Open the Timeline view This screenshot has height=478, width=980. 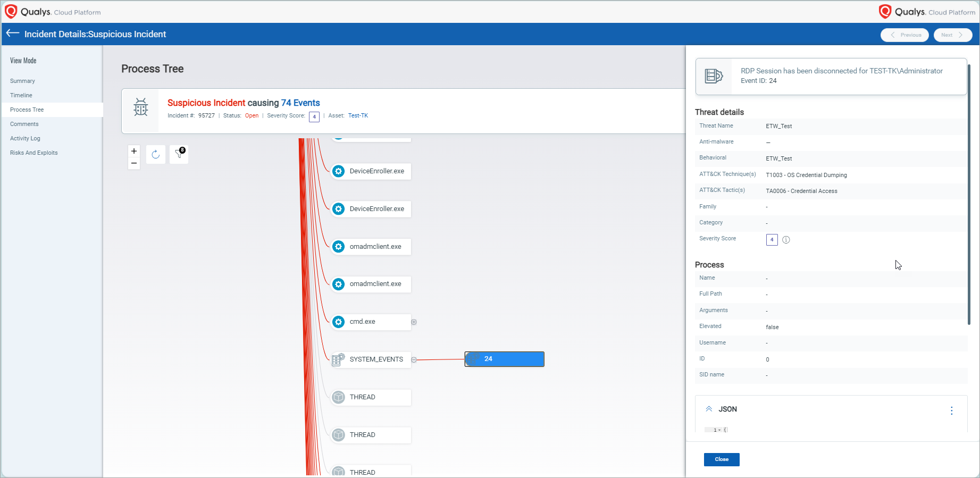(x=21, y=95)
